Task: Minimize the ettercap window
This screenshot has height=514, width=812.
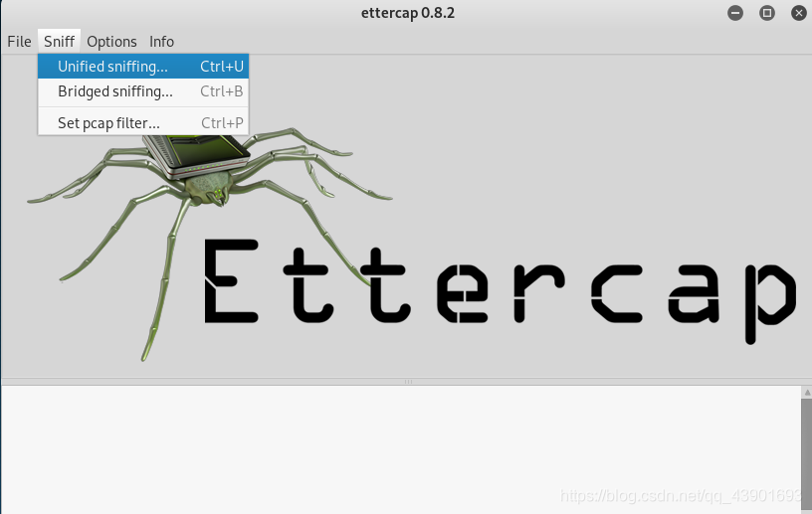Action: point(735,12)
